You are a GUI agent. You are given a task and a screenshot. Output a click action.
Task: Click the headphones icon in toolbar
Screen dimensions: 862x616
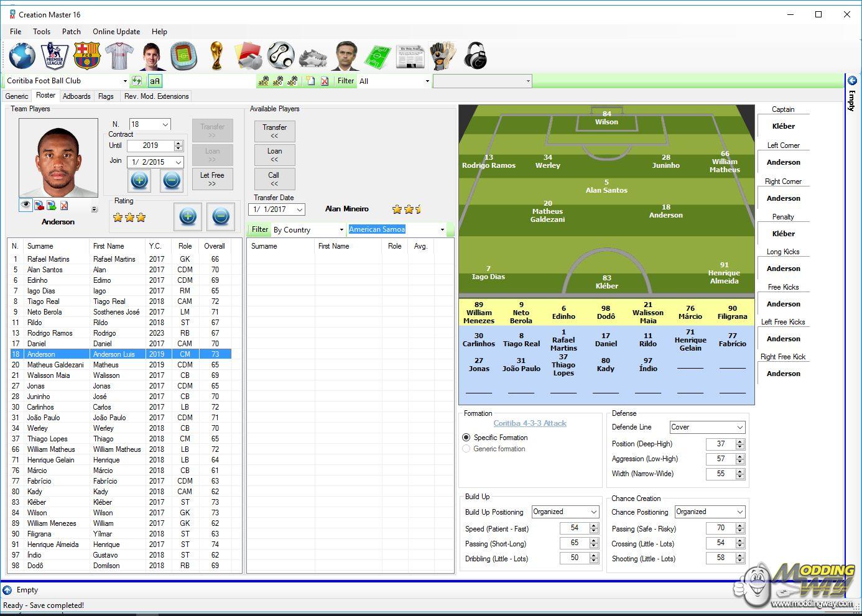(x=475, y=55)
